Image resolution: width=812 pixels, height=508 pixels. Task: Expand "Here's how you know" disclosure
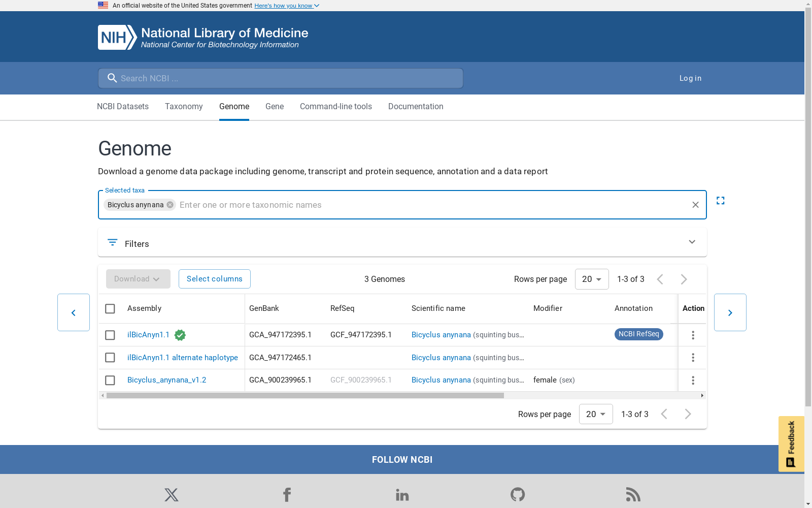[x=287, y=6]
